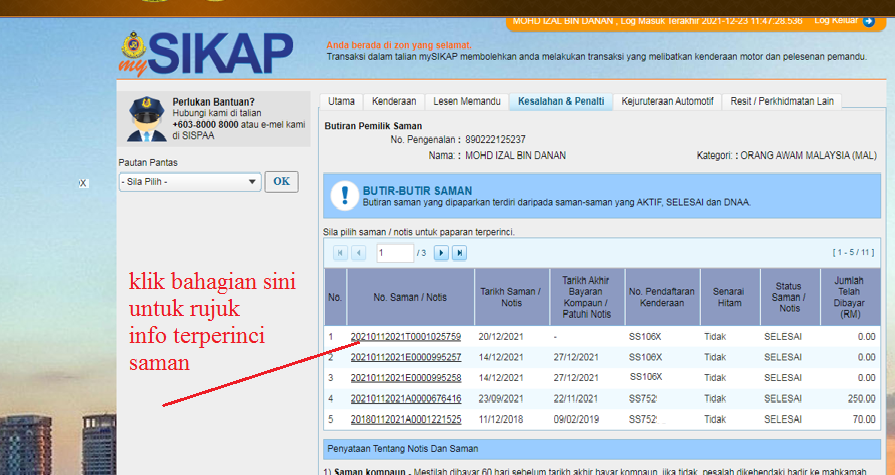Open saman 20210112021E0000995258 details
The image size is (895, 475).
[x=406, y=378]
